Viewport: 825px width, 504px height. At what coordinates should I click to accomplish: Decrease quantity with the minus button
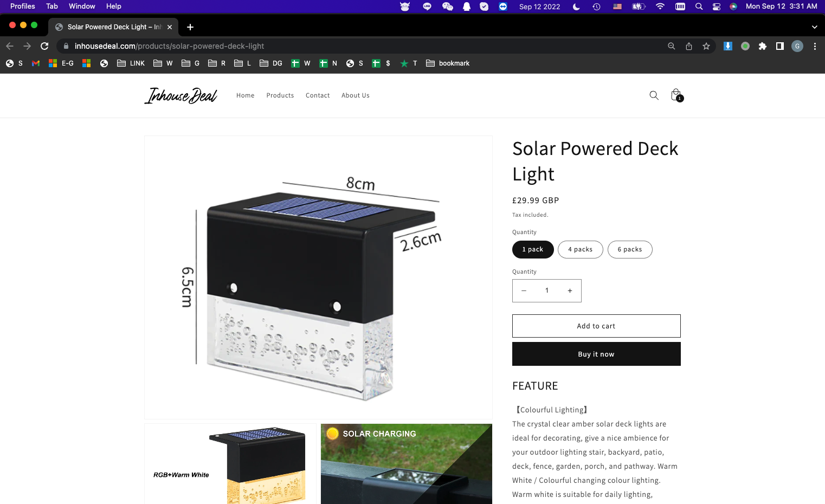click(524, 291)
